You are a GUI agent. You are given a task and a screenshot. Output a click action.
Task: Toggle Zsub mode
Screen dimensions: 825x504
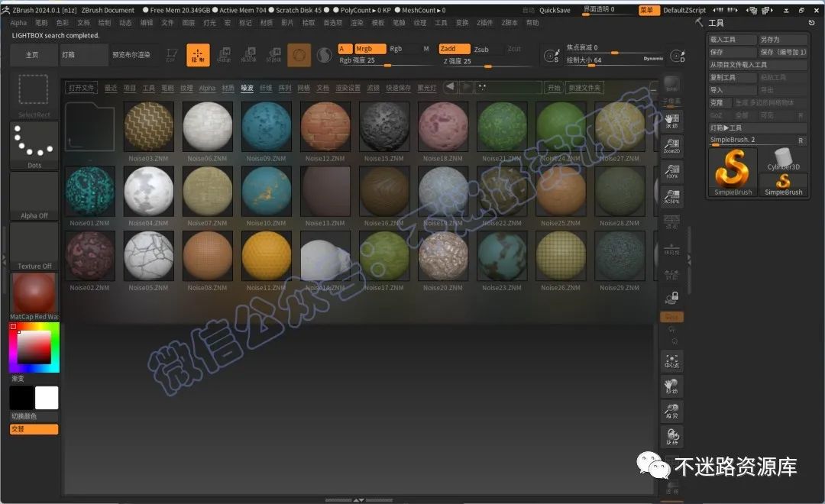[481, 50]
